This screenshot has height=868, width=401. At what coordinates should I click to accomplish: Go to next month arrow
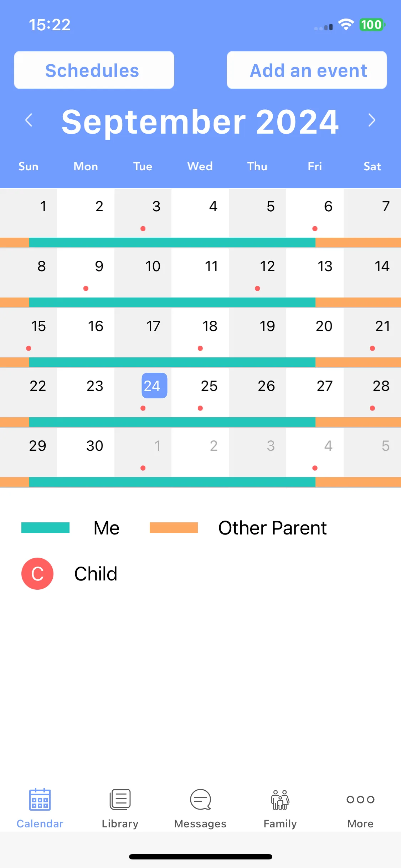pos(372,120)
